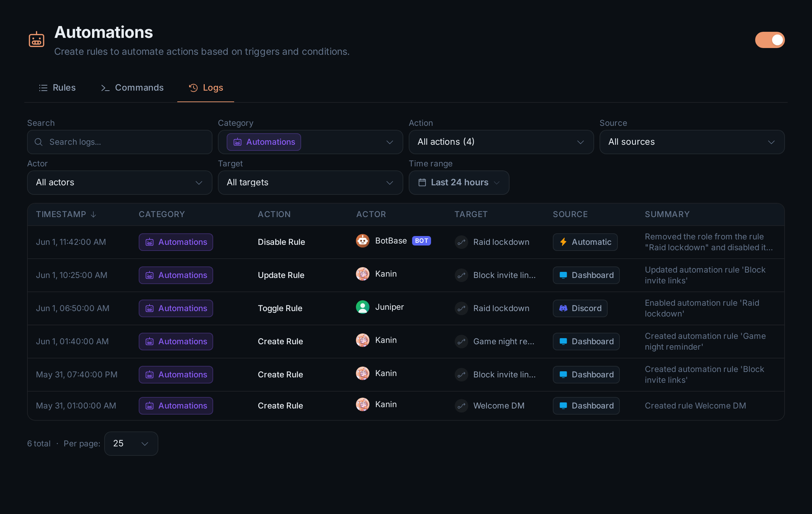
Task: Expand the All actors dropdown
Action: coord(120,183)
